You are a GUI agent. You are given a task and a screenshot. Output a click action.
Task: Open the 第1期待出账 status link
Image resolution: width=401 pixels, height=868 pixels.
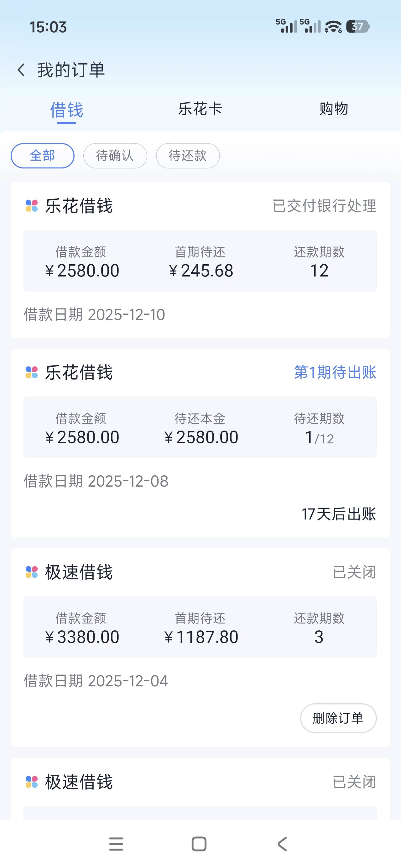tap(335, 372)
